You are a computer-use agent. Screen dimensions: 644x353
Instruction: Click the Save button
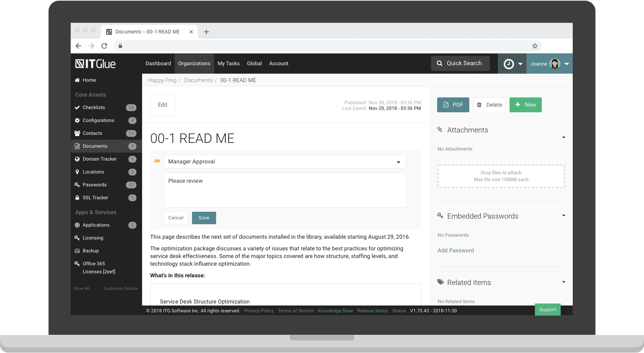tap(204, 218)
